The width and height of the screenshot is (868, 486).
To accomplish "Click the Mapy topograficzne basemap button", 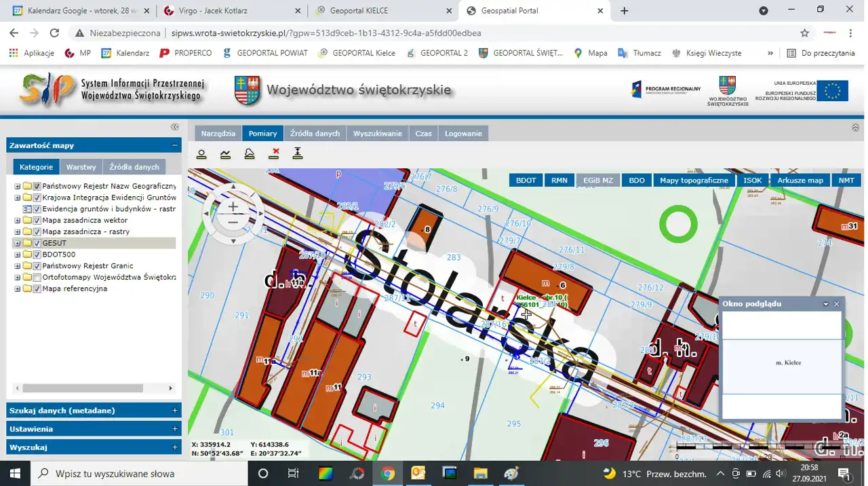I will tap(694, 181).
